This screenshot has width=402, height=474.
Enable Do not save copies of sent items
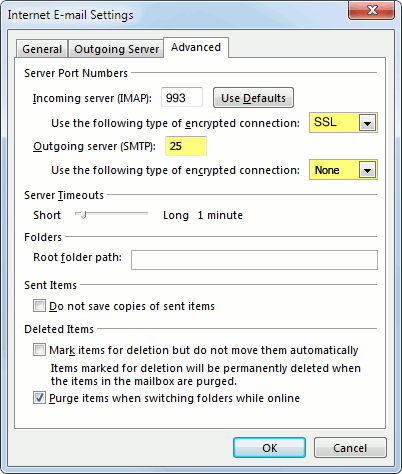tap(39, 306)
